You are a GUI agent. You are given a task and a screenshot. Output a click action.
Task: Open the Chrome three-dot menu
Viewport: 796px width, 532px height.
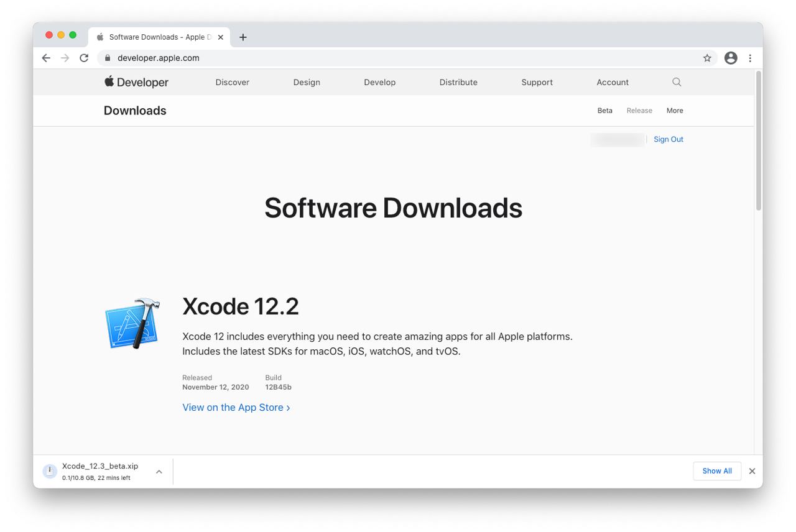(750, 58)
